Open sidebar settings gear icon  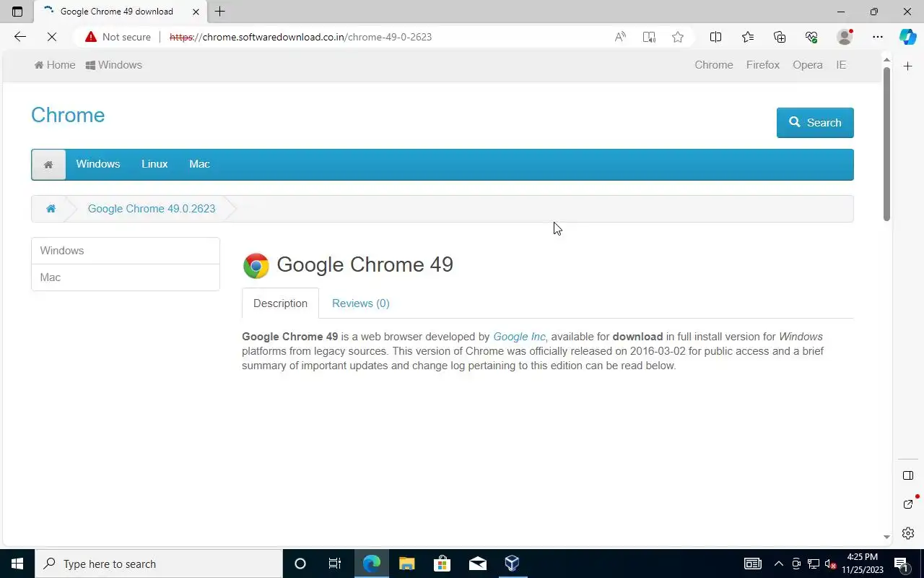908,533
